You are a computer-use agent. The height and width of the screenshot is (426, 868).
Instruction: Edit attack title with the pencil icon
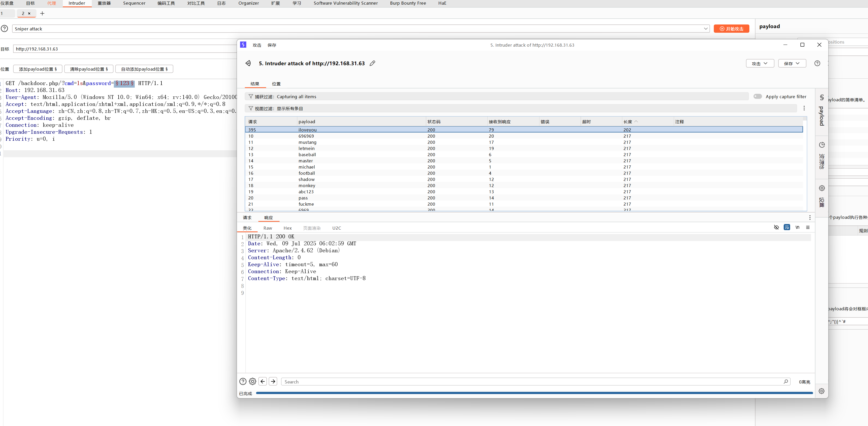point(372,63)
